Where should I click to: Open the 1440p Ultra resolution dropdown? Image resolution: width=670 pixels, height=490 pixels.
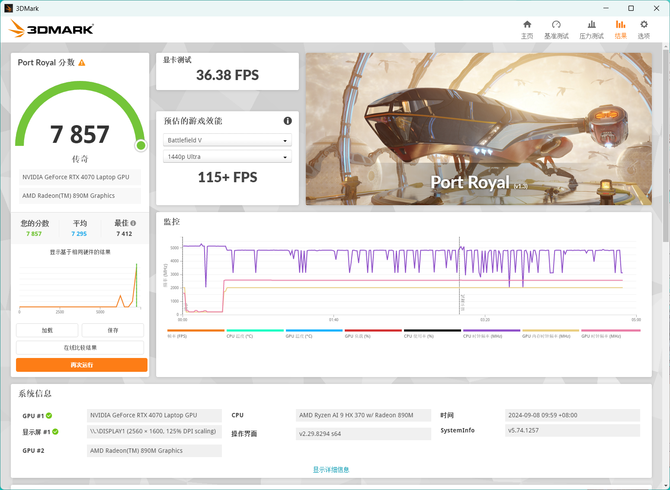227,157
